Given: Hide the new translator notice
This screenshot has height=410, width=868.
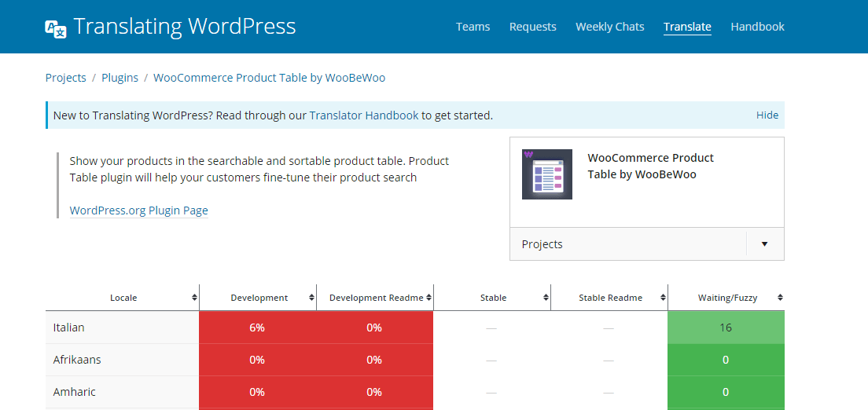Looking at the screenshot, I should (767, 115).
